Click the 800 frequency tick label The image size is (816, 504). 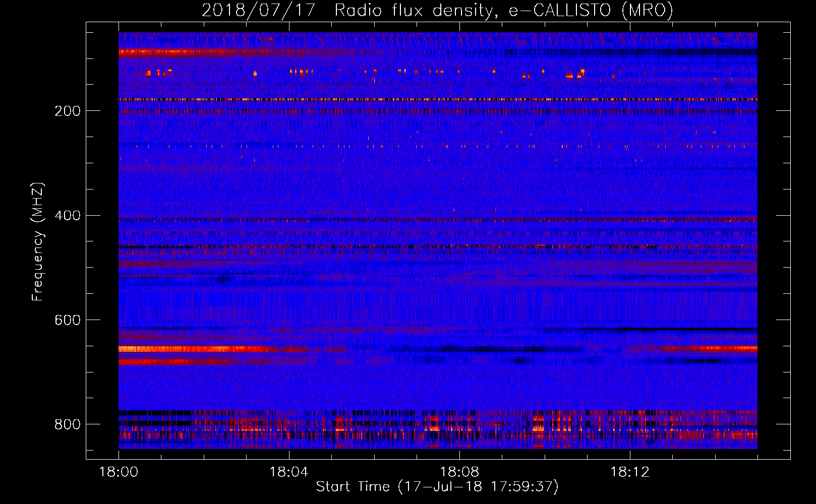tap(68, 424)
